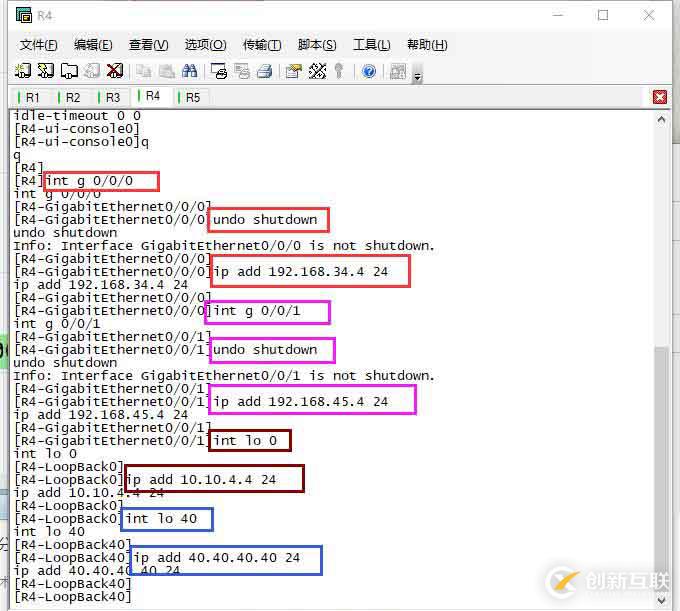Click the terminal scrollbar down arrow
The height and width of the screenshot is (611, 680).
click(661, 601)
